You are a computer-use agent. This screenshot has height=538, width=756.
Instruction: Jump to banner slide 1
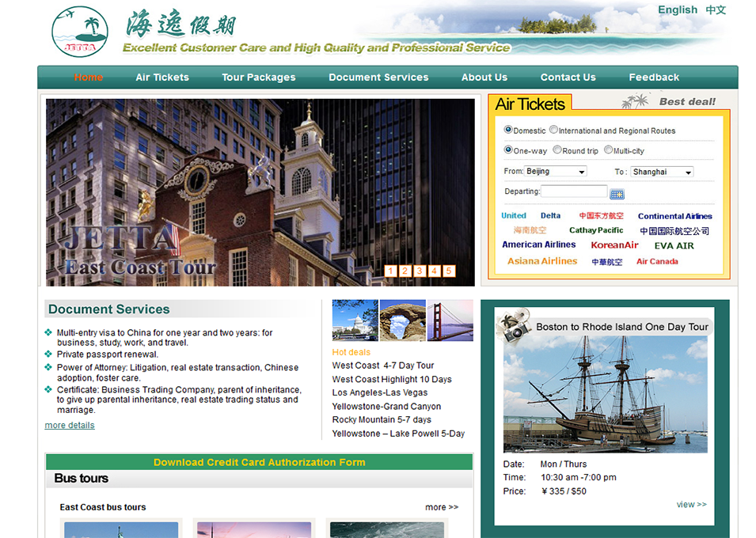pos(390,271)
